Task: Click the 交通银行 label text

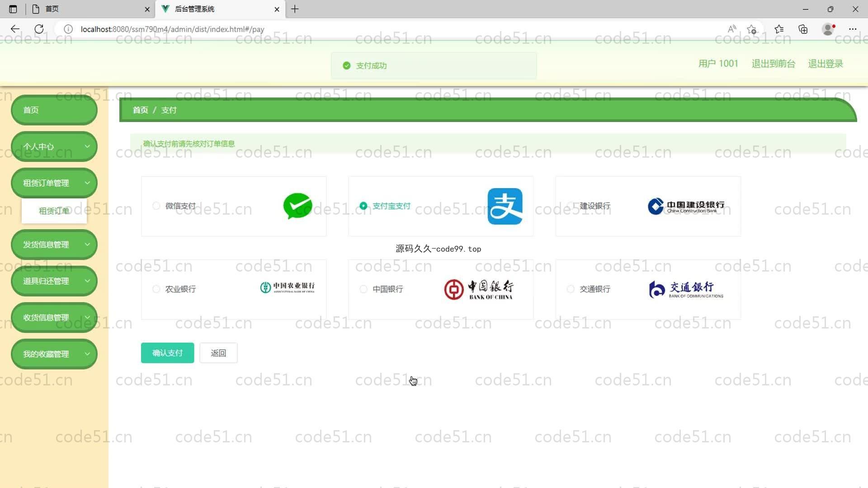Action: [x=595, y=289]
